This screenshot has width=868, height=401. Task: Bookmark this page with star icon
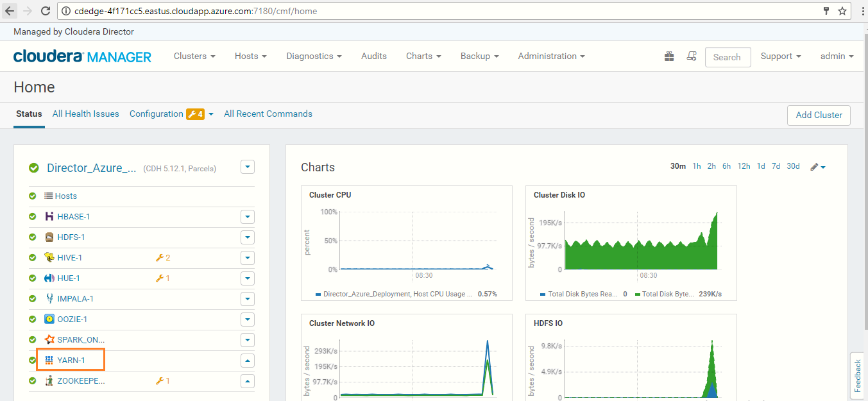pyautogui.click(x=842, y=11)
